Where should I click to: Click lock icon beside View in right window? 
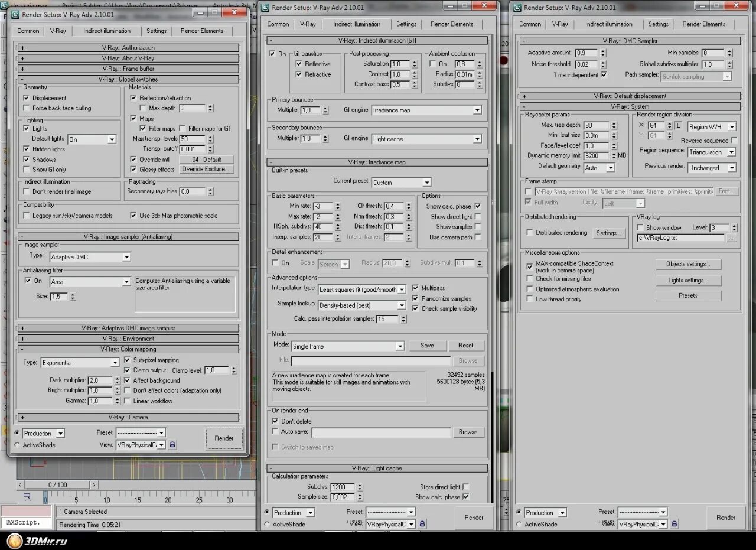click(674, 523)
